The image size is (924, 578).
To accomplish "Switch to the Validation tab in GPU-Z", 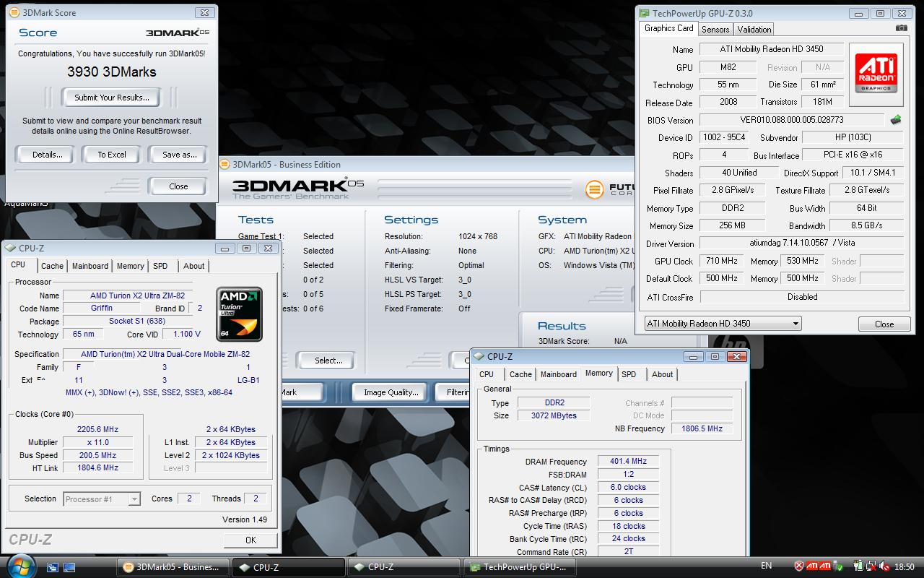I will tap(754, 29).
